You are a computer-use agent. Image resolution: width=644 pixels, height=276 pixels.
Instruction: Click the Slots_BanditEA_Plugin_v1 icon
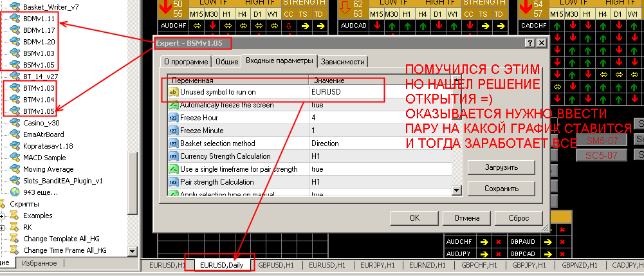[x=15, y=180]
